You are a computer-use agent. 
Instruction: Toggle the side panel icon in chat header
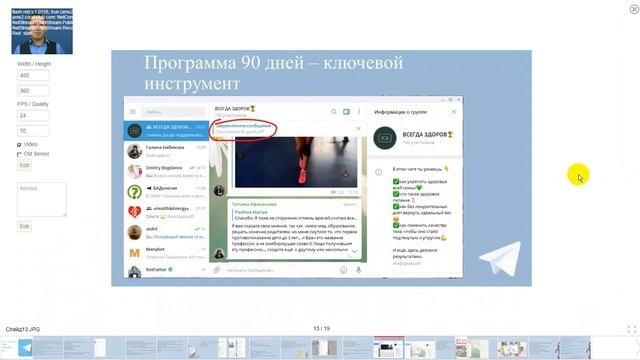[346, 111]
